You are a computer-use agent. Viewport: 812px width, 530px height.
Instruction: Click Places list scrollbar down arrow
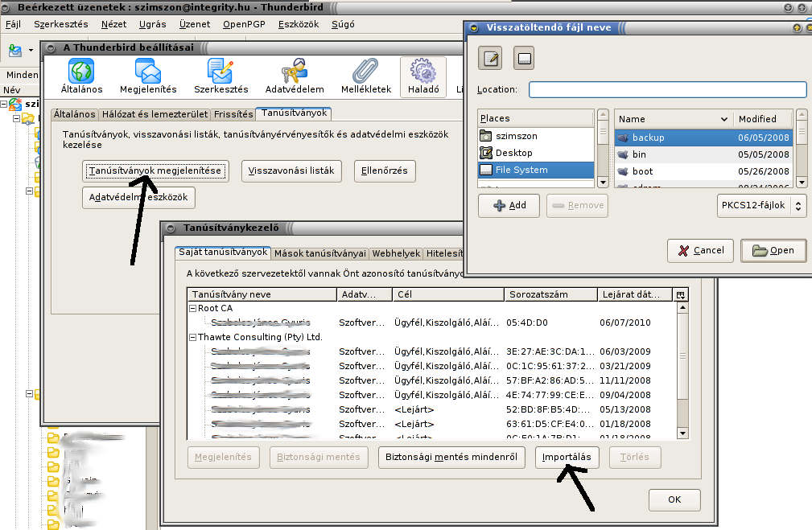[x=603, y=183]
